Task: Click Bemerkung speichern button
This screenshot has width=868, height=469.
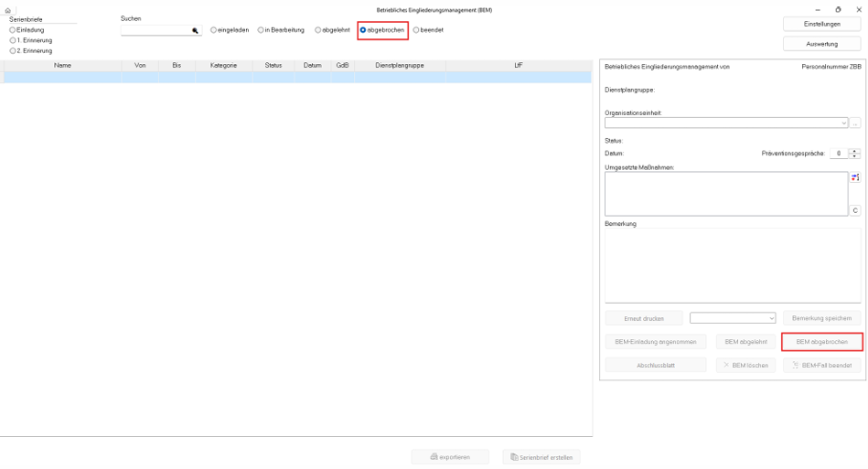Action: [822, 318]
